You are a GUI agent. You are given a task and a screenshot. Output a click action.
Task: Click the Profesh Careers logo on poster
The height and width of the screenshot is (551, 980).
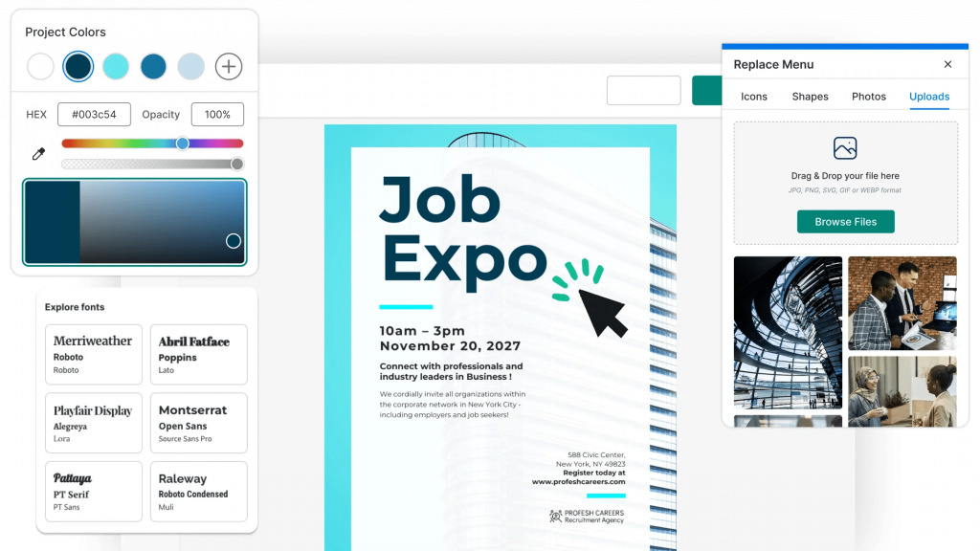(556, 516)
